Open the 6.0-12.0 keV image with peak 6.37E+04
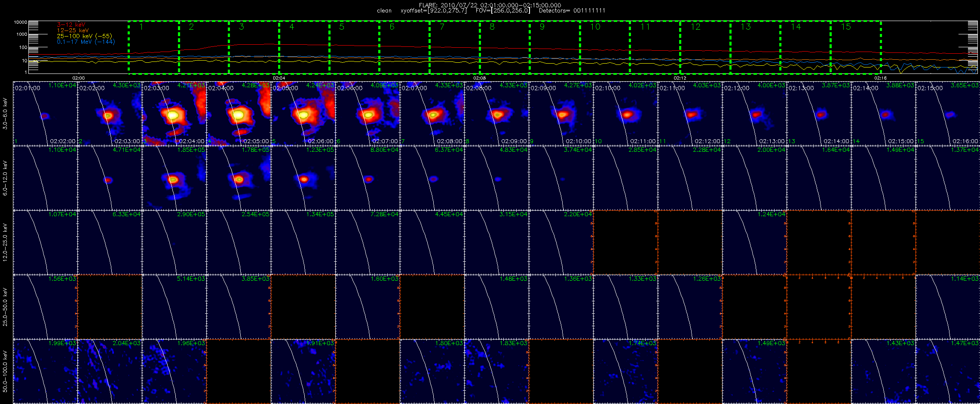 click(x=432, y=178)
